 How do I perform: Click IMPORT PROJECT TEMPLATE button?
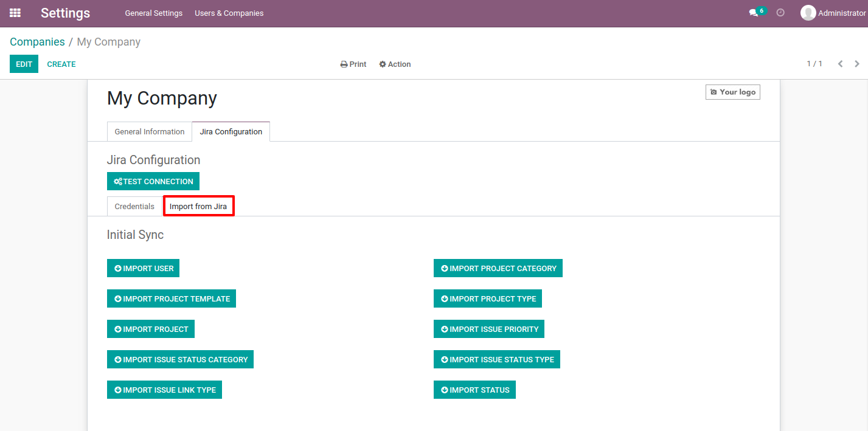(172, 298)
